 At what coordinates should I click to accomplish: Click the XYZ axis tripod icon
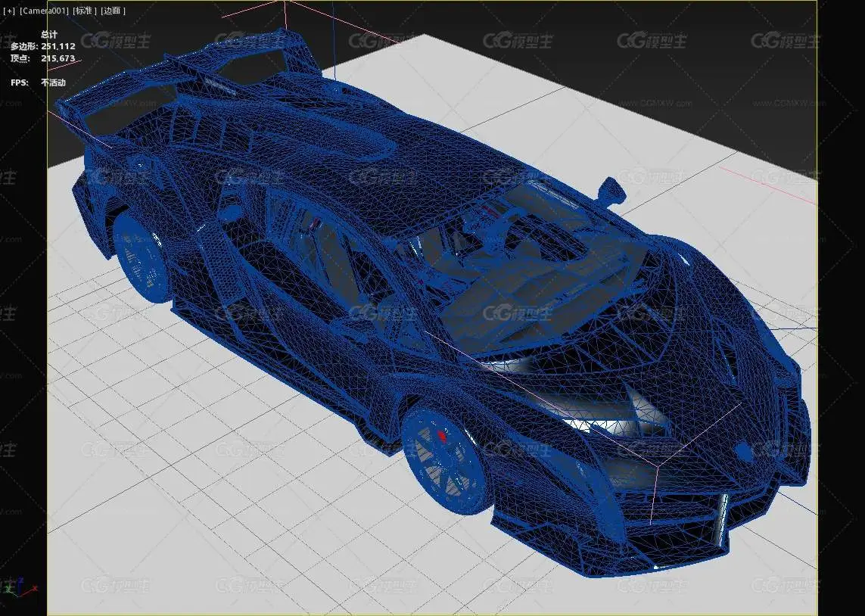pyautogui.click(x=22, y=586)
